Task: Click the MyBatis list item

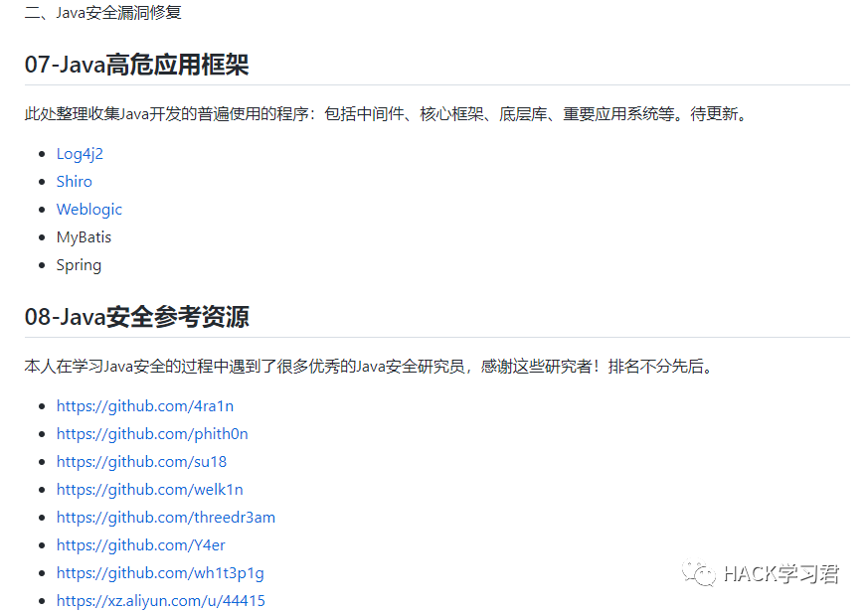Action: click(x=84, y=237)
